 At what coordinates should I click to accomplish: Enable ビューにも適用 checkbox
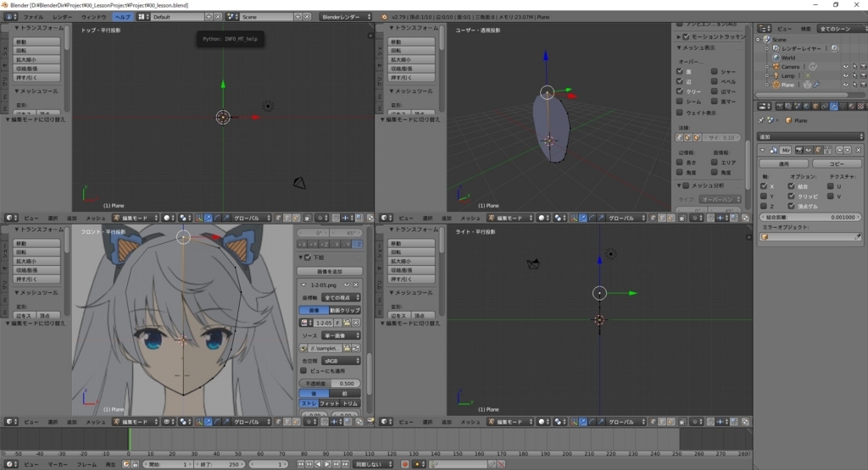point(303,370)
